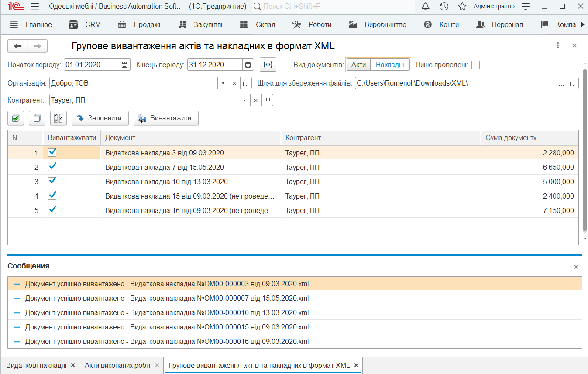
Task: Check all rows icon button
Action: (16, 118)
